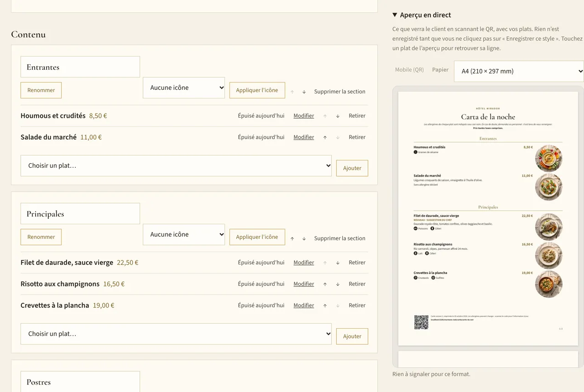Click Renommer for the Principales section
Image resolution: width=584 pixels, height=392 pixels.
[x=41, y=237]
